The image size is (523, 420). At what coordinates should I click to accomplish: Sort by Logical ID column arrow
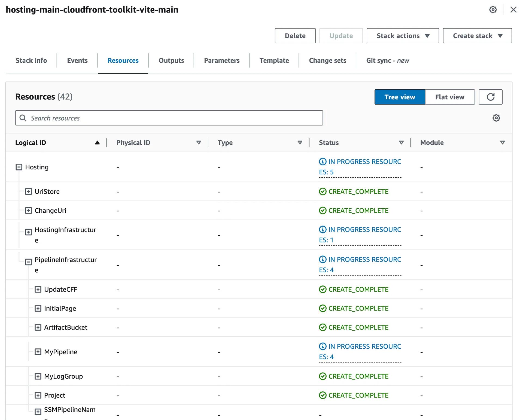(x=97, y=142)
